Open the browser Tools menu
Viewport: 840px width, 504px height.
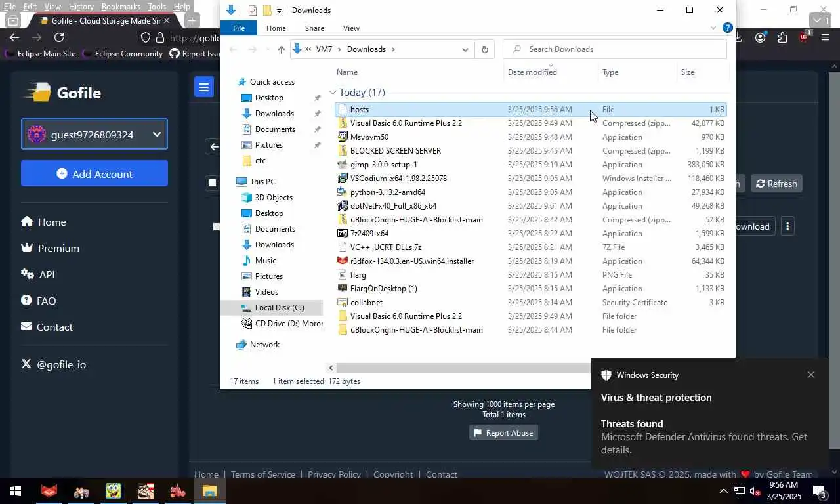[x=157, y=7]
